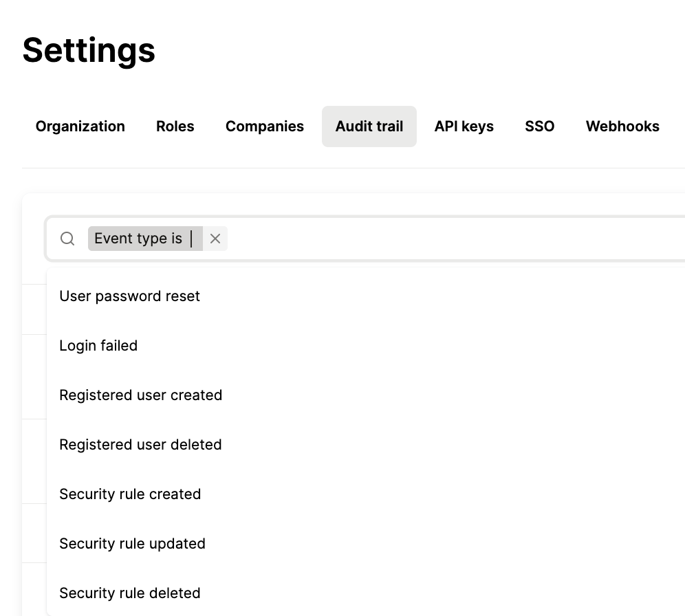
Task: Choose 'Security rule updated' event type
Action: pyautogui.click(x=132, y=543)
